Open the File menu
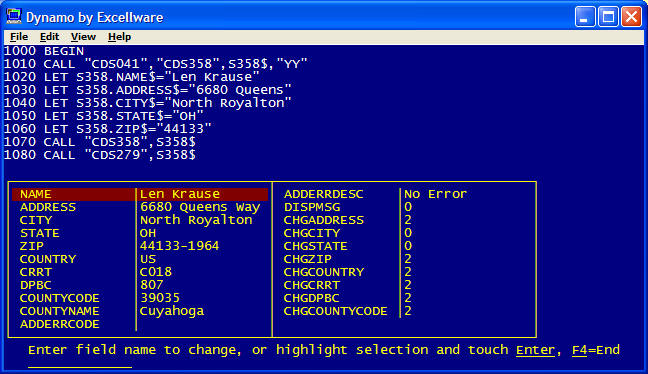This screenshot has width=648, height=374. click(x=19, y=37)
